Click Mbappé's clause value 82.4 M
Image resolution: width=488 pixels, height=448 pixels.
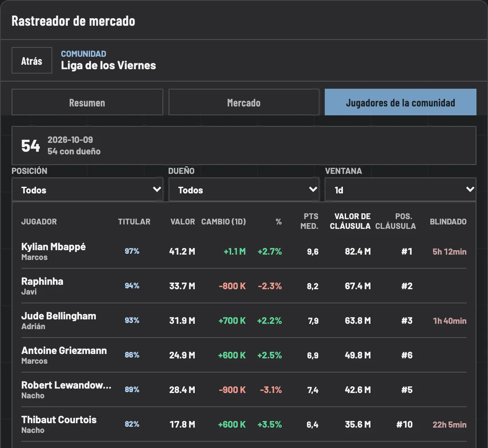click(358, 252)
